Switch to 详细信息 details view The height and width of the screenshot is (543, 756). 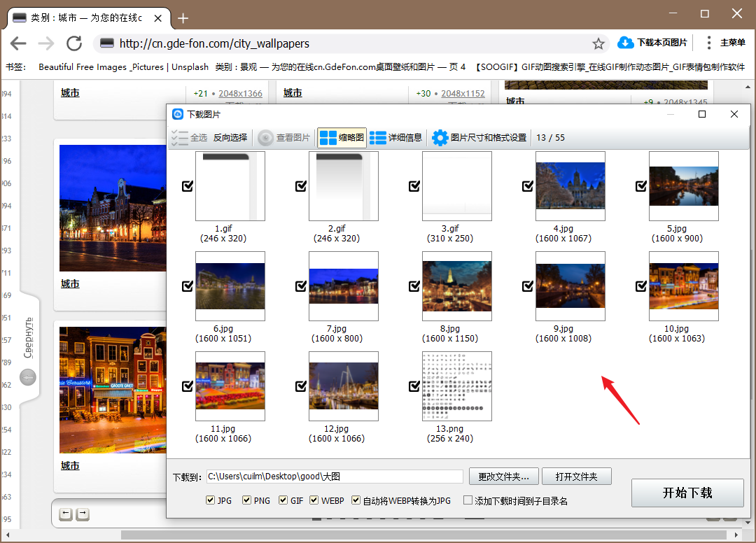click(395, 138)
